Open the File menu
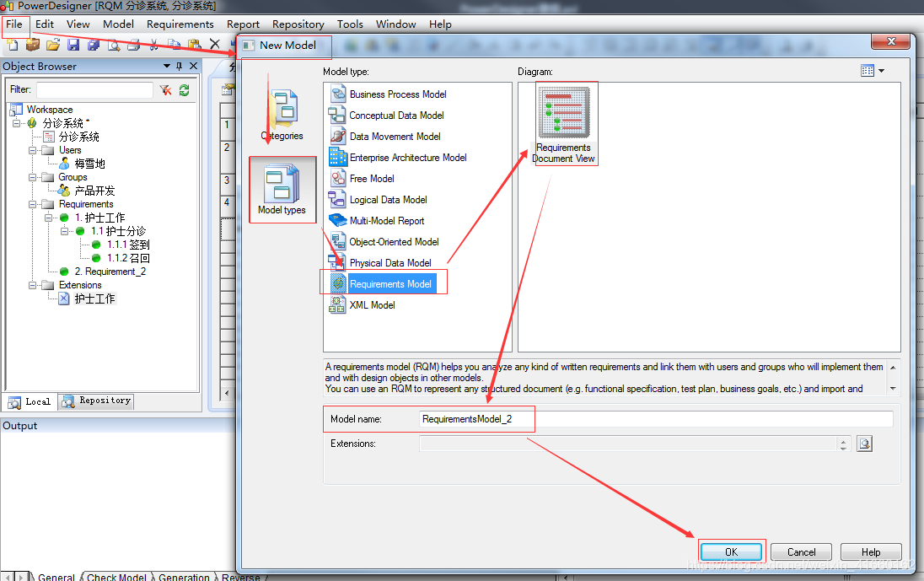This screenshot has height=581, width=924. click(14, 24)
